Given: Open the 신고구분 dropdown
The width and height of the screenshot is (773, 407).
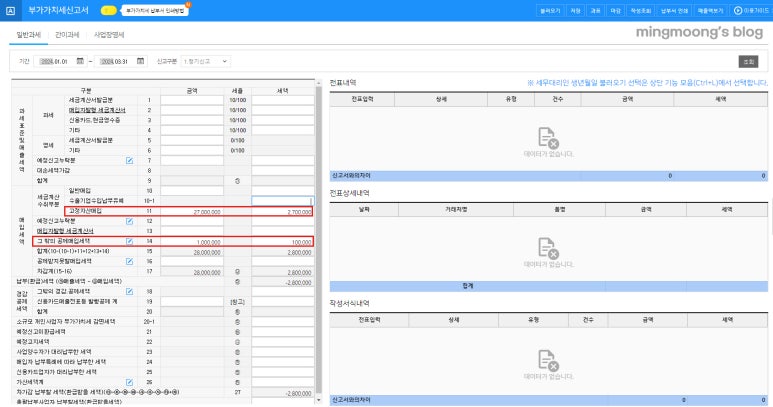Looking at the screenshot, I should click(205, 61).
